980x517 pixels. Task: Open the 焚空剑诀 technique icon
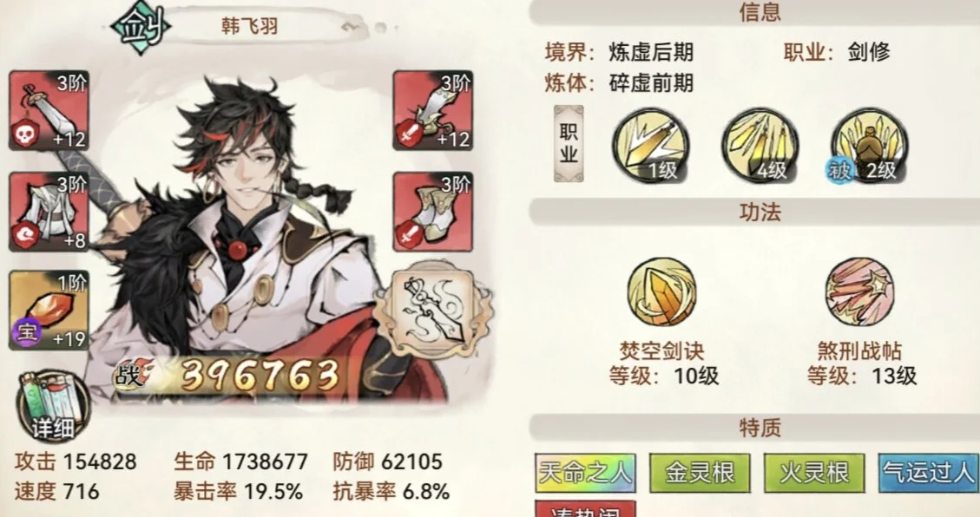tap(662, 292)
